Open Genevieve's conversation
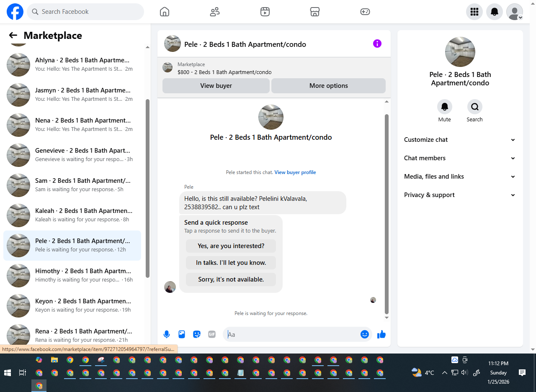This screenshot has width=536, height=392. (x=72, y=155)
